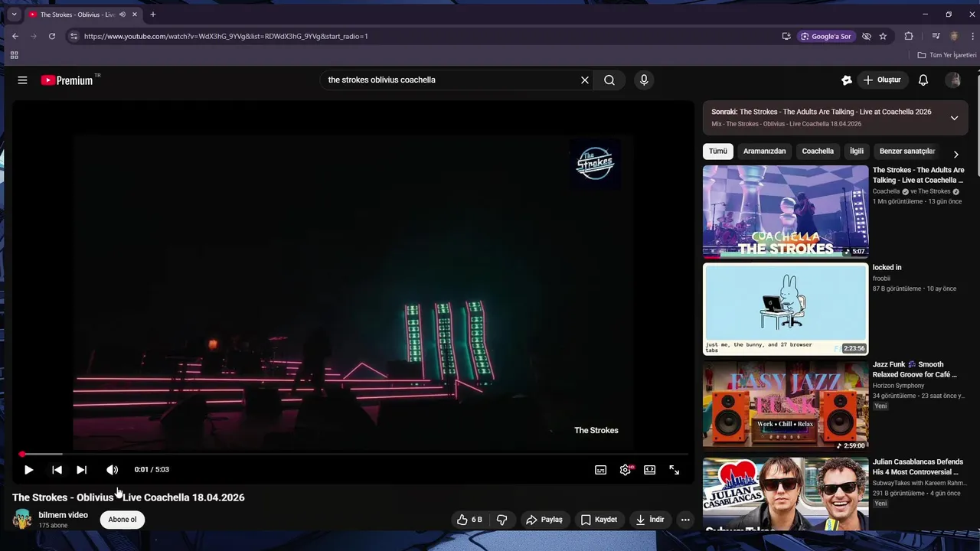Screen dimensions: 980x551
Task: Open Jazz Funk Smooth Relaxed Groove title
Action: click(x=915, y=370)
